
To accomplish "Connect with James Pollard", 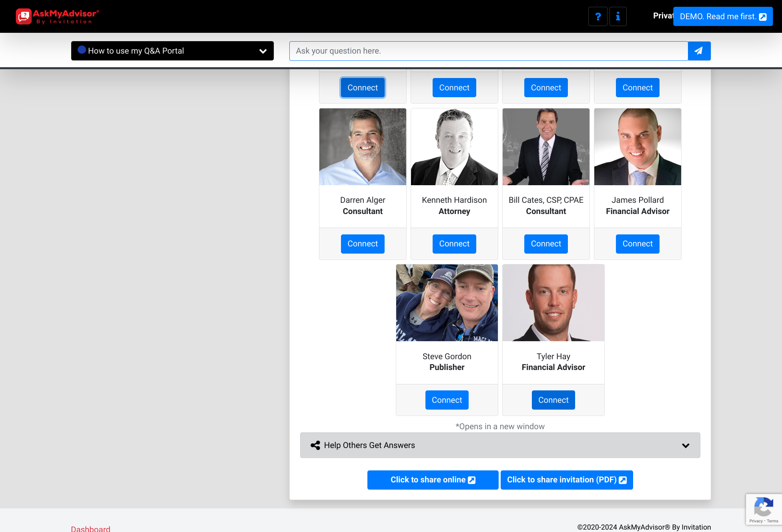I will click(x=638, y=244).
